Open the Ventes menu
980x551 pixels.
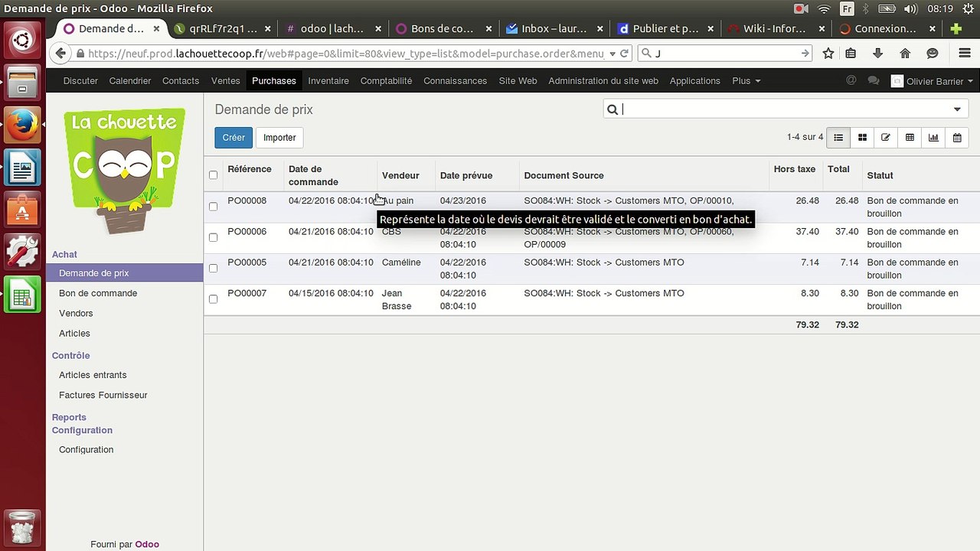click(x=226, y=80)
